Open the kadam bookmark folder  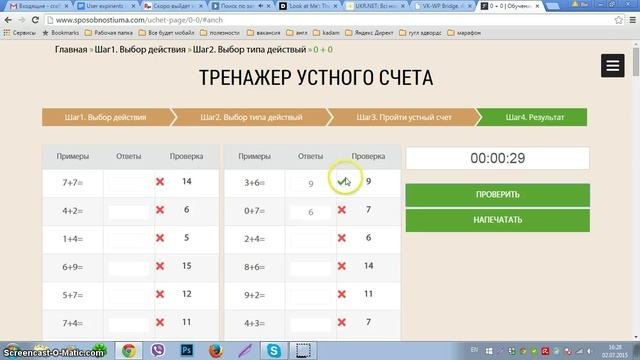[326, 33]
